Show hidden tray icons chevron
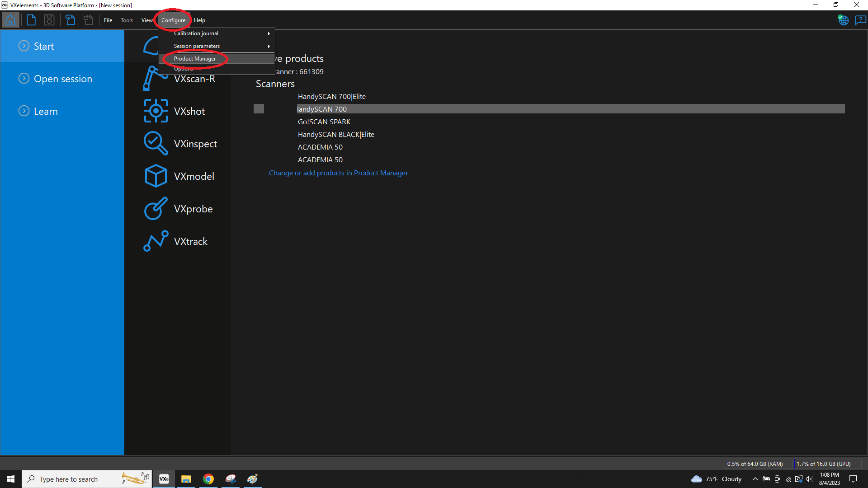The width and height of the screenshot is (868, 488). pos(755,479)
